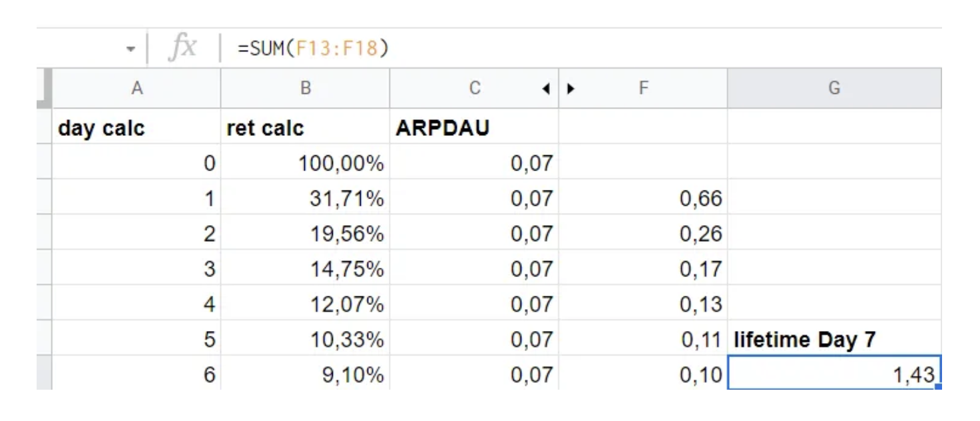Click the fx function icon
The image size is (980, 421).
pyautogui.click(x=182, y=48)
